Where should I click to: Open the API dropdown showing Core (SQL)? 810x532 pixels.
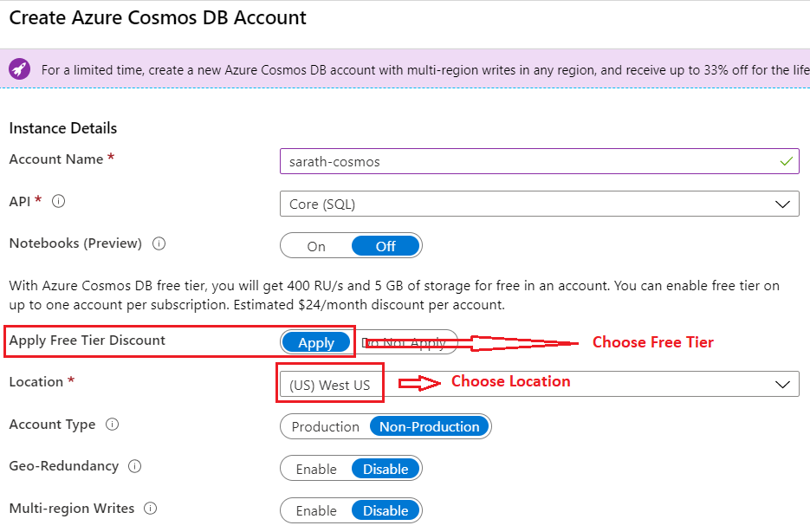pyautogui.click(x=539, y=204)
